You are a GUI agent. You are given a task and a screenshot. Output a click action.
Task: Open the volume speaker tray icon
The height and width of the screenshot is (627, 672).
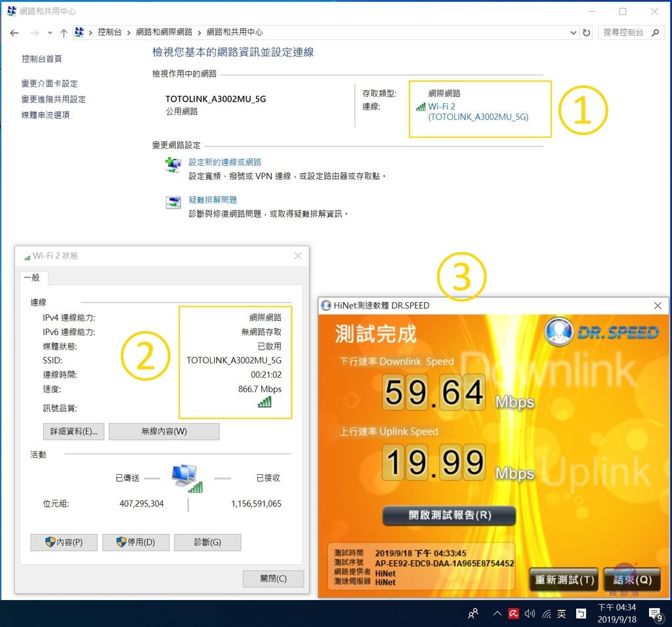tap(530, 614)
